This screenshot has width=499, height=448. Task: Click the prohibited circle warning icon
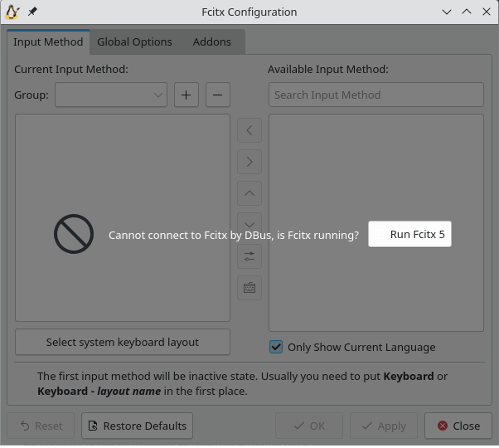click(74, 234)
